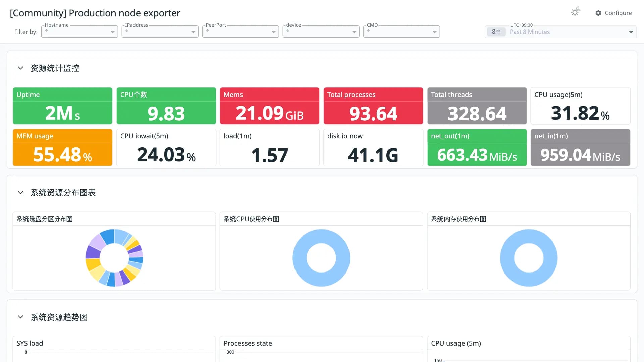This screenshot has width=644, height=362.
Task: Open the Hostname filter dropdown
Action: 79,32
